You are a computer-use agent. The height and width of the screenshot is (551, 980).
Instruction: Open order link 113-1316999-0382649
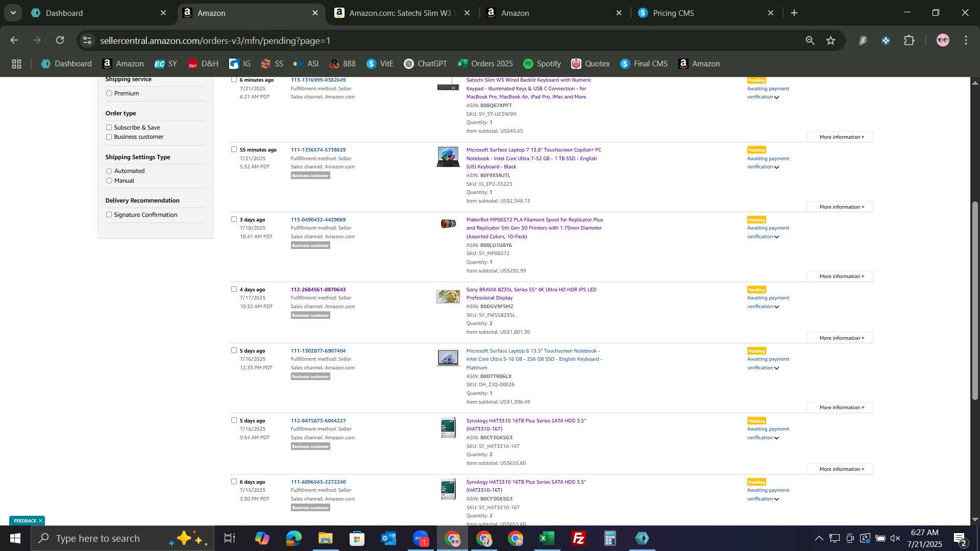[x=318, y=80]
